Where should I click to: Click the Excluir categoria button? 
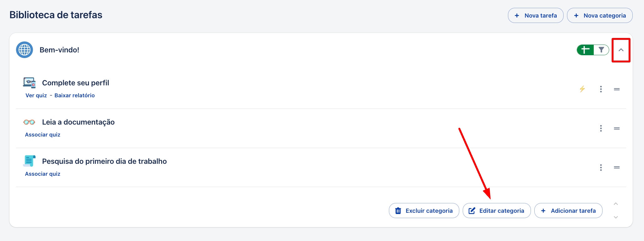(x=424, y=211)
